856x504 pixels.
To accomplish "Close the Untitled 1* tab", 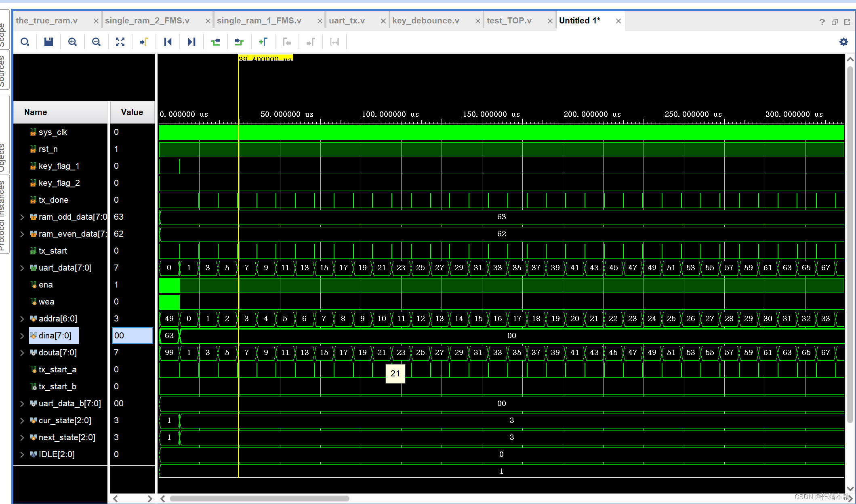I will click(x=618, y=21).
